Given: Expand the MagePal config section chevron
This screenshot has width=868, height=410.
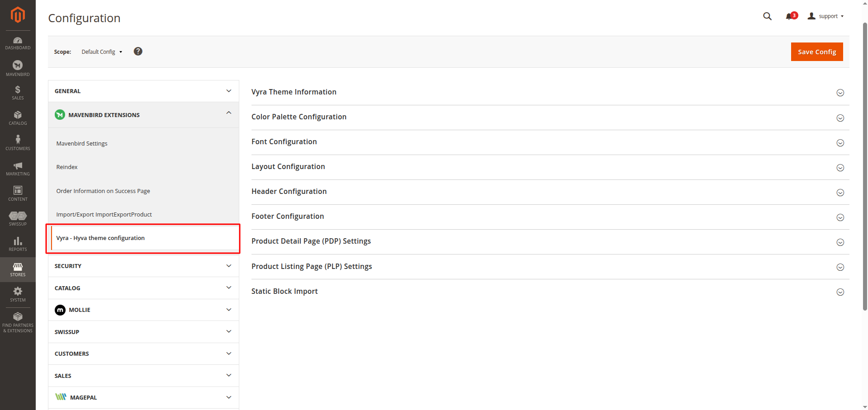Looking at the screenshot, I should [229, 397].
